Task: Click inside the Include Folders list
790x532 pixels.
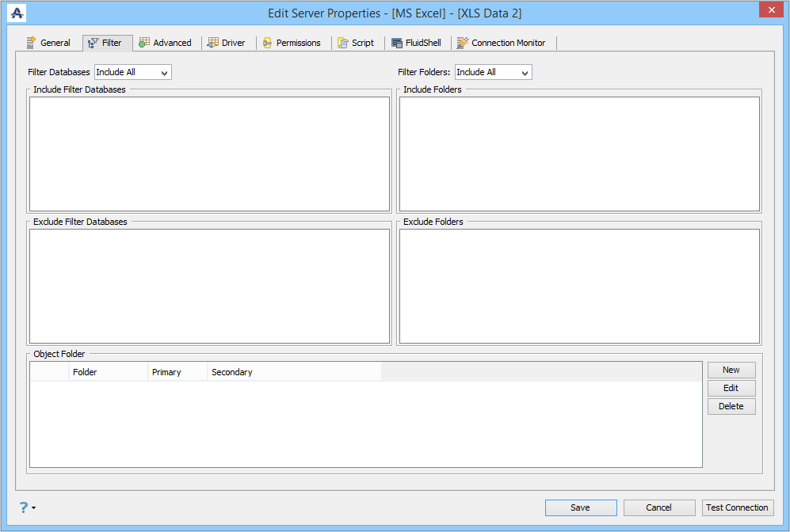Action: point(579,154)
